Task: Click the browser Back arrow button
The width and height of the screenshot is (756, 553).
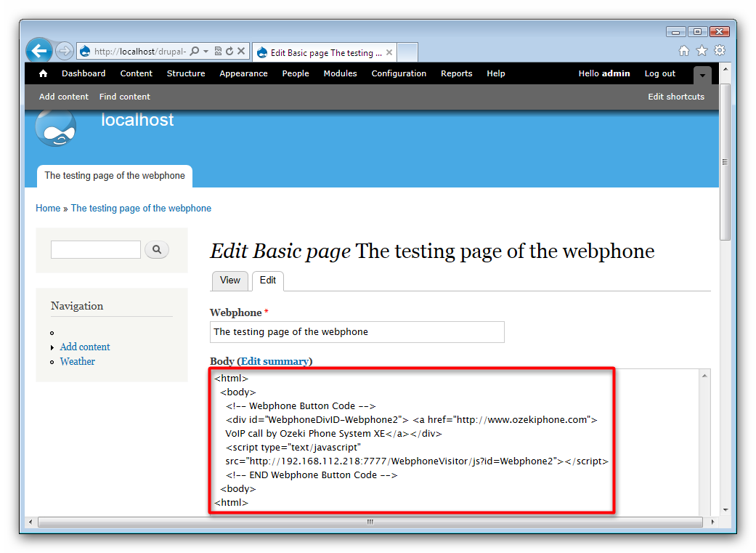Action: click(39, 51)
